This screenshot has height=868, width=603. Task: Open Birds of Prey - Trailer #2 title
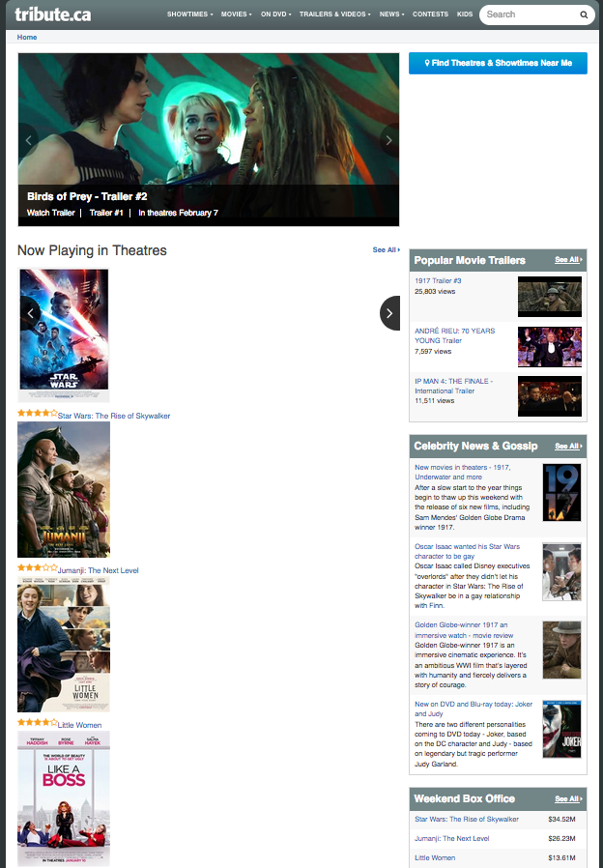[87, 196]
